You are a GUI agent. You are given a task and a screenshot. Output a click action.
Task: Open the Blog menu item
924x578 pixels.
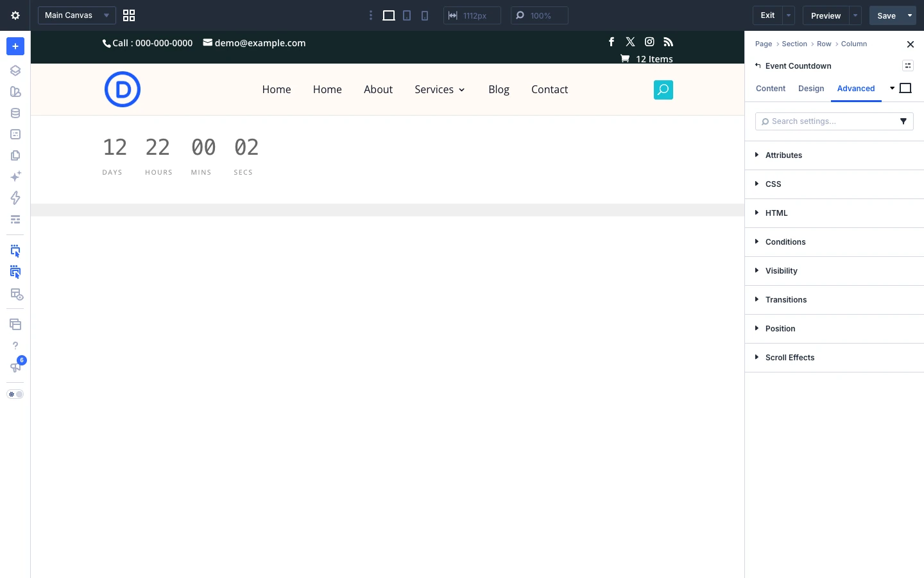click(499, 89)
